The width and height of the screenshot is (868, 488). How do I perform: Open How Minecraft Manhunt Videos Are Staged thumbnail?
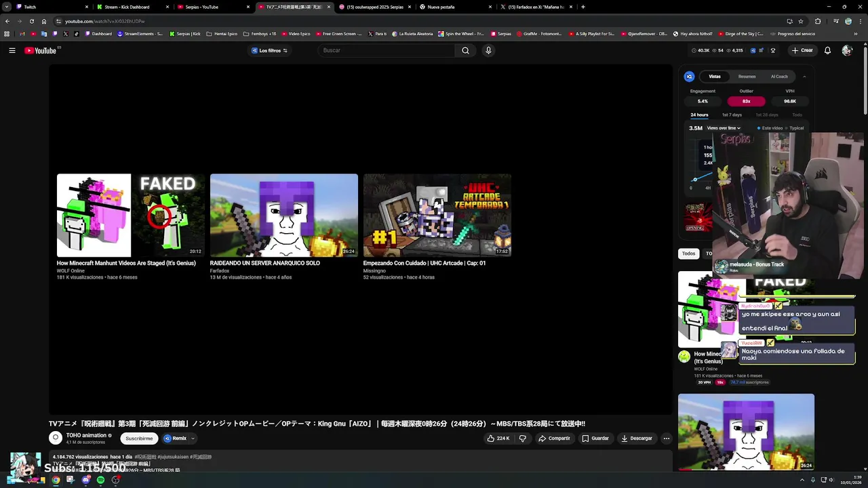[130, 215]
